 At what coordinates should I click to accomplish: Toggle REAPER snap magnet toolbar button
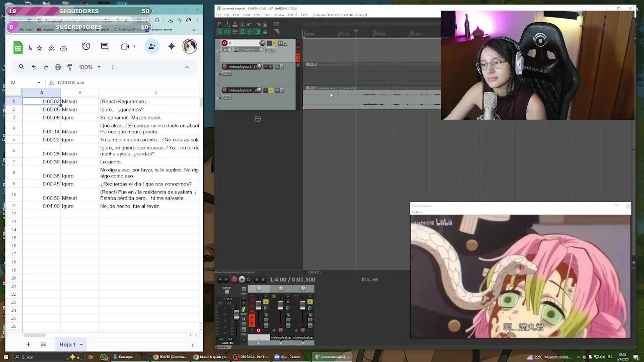pos(258,32)
